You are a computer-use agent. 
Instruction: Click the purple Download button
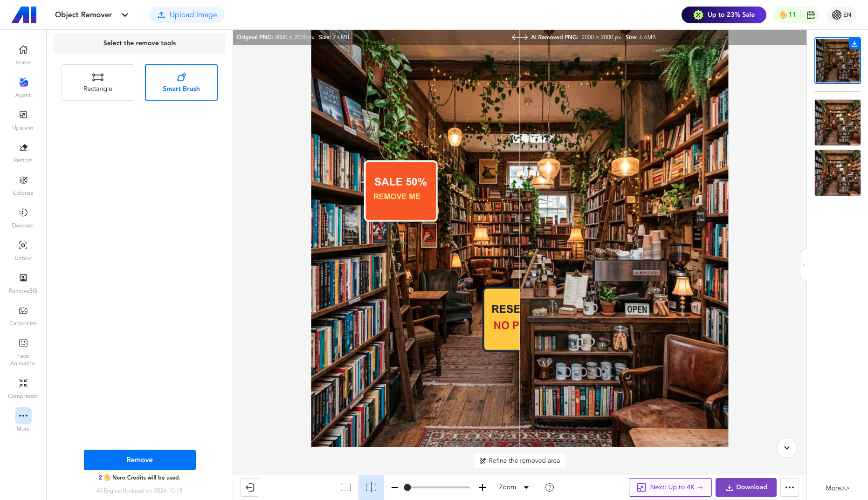(746, 487)
